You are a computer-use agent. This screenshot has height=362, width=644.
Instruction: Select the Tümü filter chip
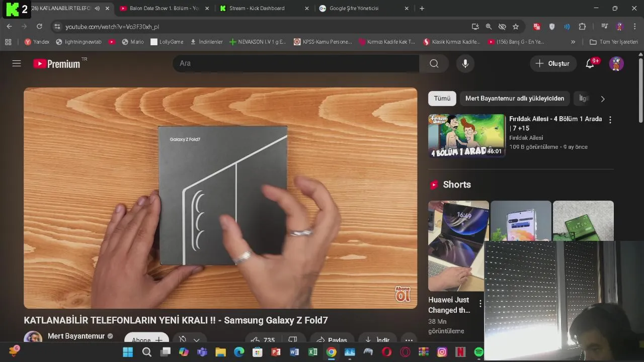(x=442, y=99)
